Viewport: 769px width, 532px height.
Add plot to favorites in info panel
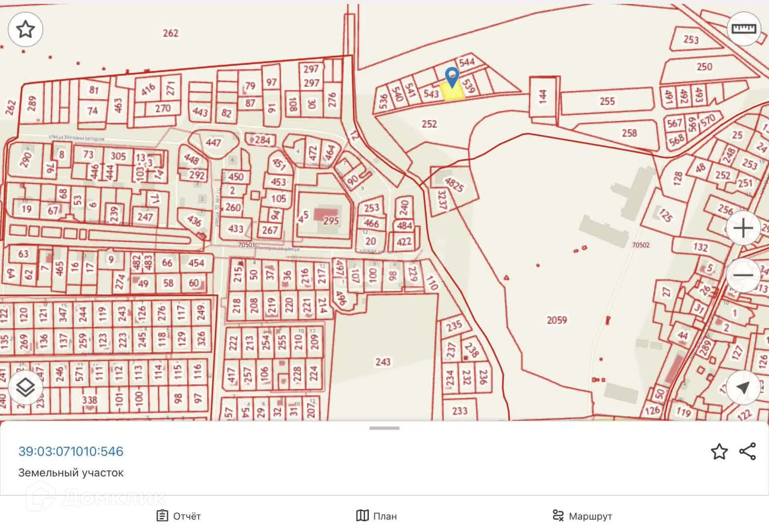pyautogui.click(x=719, y=451)
